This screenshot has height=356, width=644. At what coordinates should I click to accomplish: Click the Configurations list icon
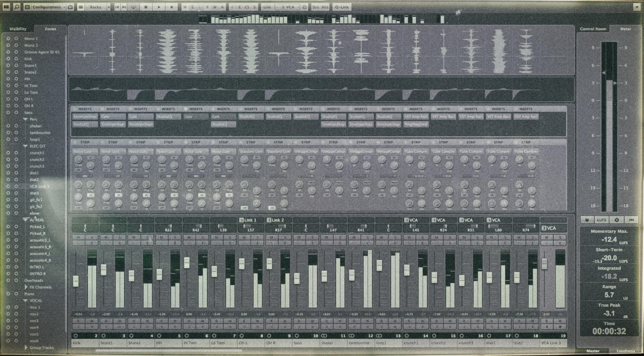point(28,7)
